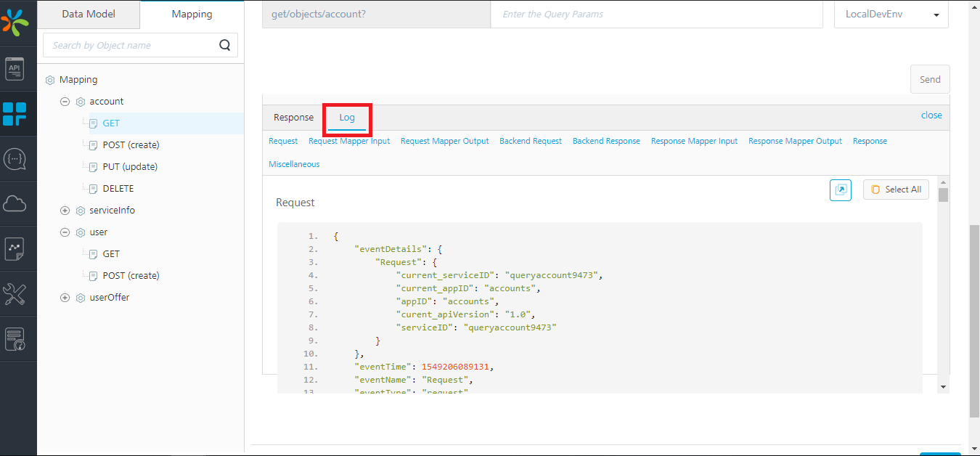Switch to the Data Model tab
Image resolution: width=980 pixels, height=456 pixels.
pyautogui.click(x=87, y=13)
